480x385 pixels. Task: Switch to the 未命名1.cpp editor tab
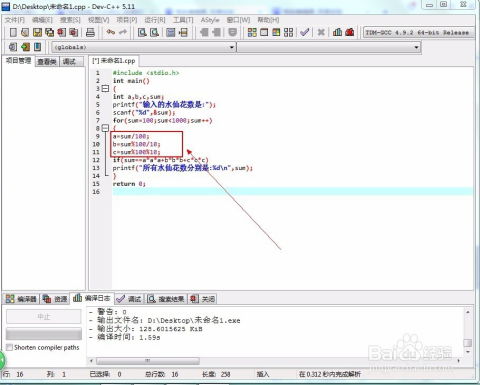point(114,61)
